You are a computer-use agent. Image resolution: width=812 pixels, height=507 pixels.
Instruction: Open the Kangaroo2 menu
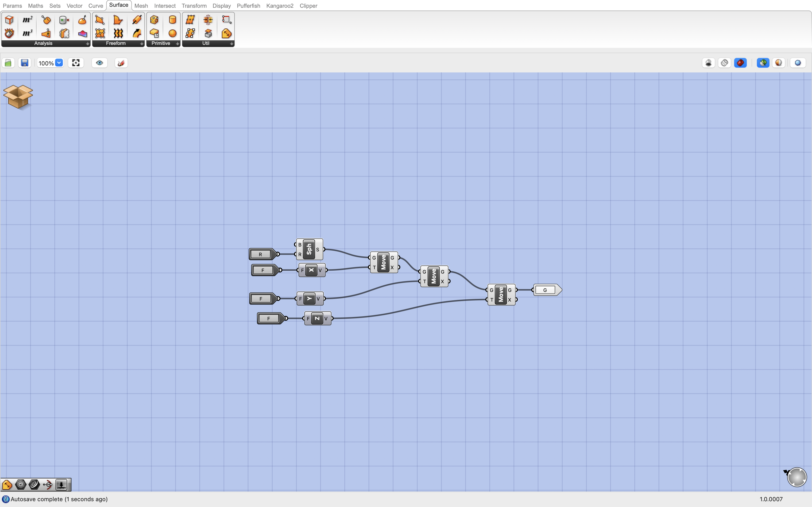(x=280, y=6)
